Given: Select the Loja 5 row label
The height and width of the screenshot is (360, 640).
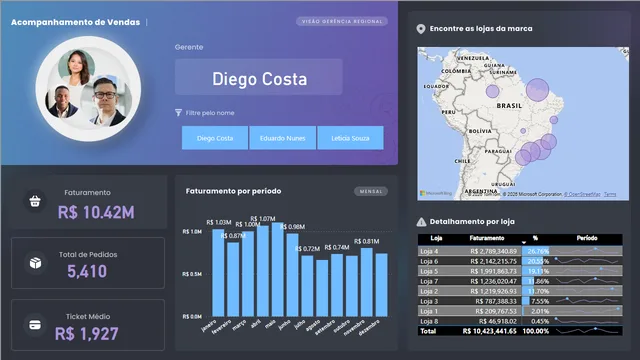Looking at the screenshot, I should click(x=429, y=271).
